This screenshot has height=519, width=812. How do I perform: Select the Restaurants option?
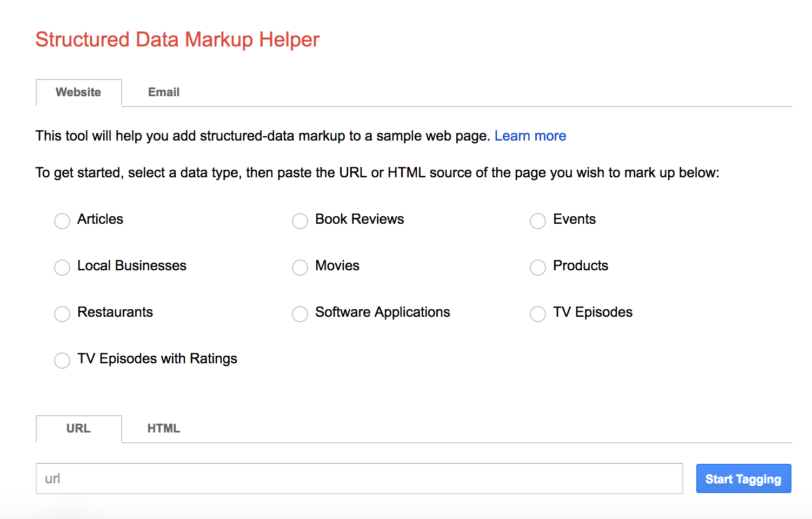62,314
